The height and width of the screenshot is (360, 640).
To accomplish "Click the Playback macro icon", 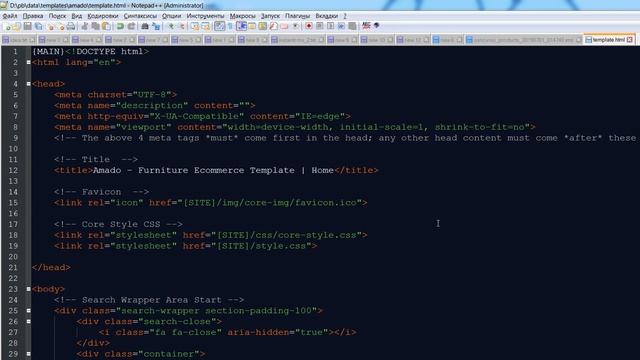I will click(x=331, y=27).
